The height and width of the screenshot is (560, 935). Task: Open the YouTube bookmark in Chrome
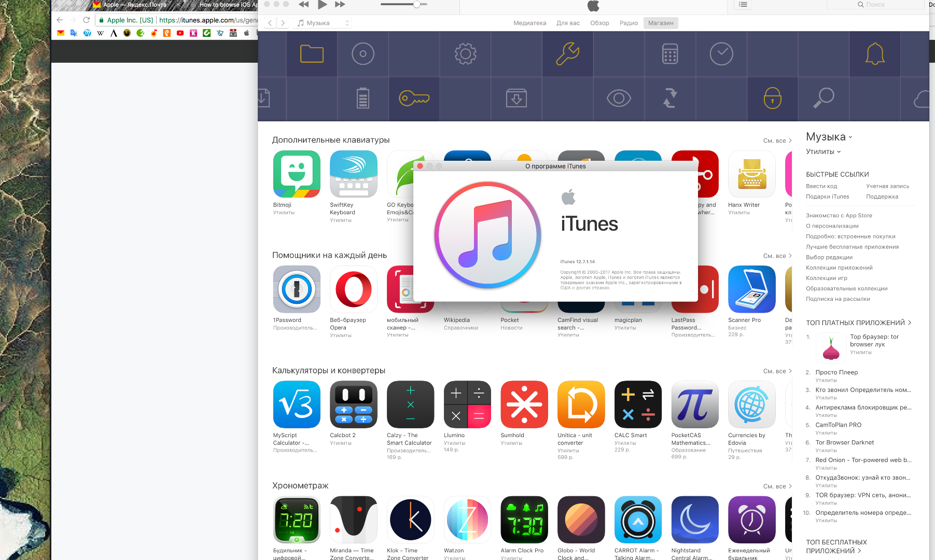pos(180,33)
